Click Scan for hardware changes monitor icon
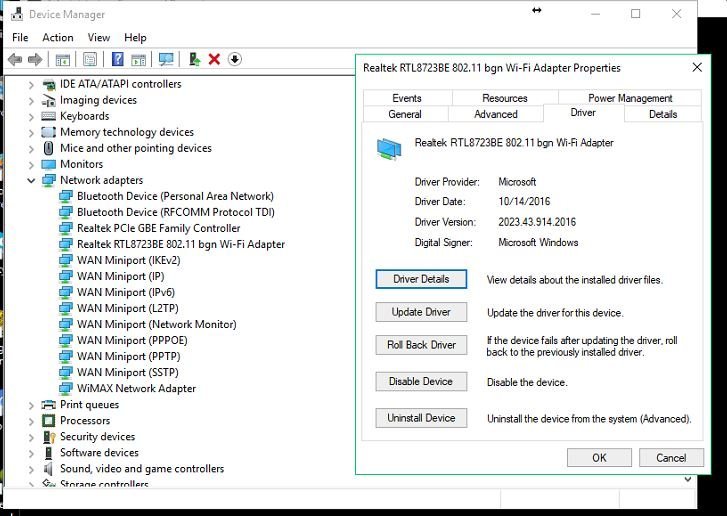727x516 pixels. tap(166, 59)
